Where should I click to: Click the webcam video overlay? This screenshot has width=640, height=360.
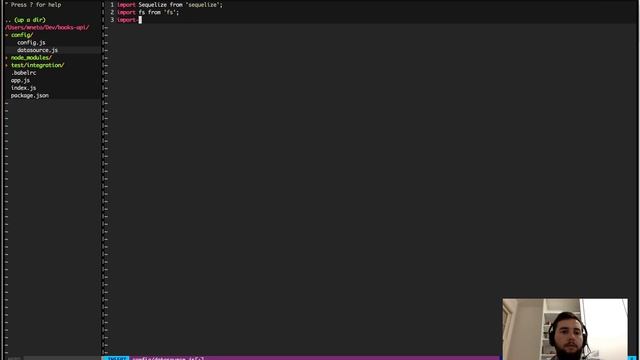point(565,329)
